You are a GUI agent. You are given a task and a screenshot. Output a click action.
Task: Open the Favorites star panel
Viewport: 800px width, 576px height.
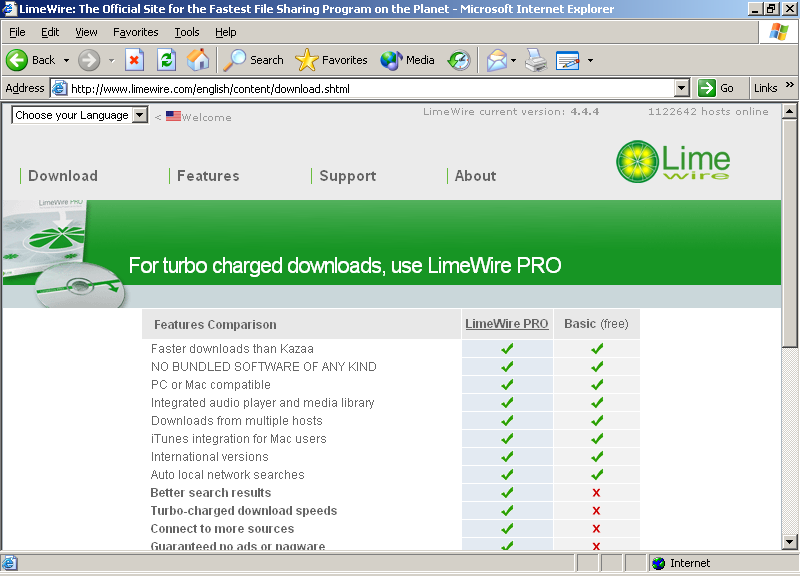tap(331, 60)
